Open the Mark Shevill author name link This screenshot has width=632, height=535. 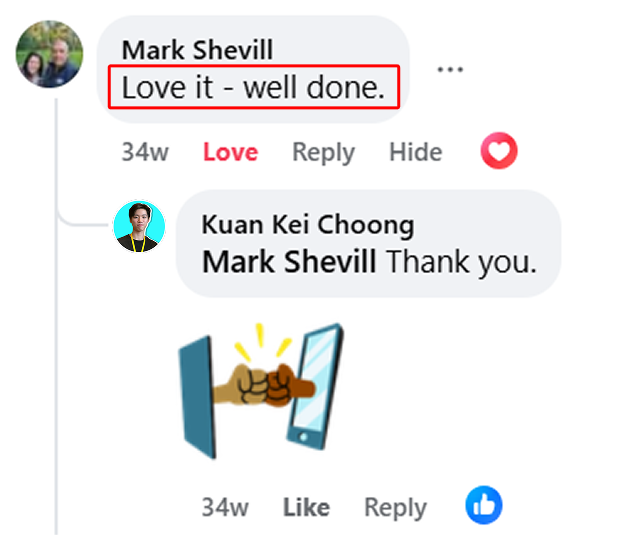197,50
